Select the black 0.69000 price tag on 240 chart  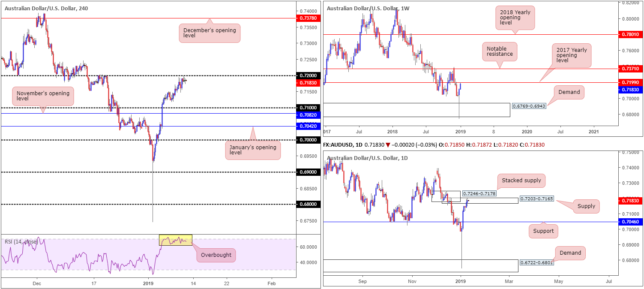click(308, 172)
